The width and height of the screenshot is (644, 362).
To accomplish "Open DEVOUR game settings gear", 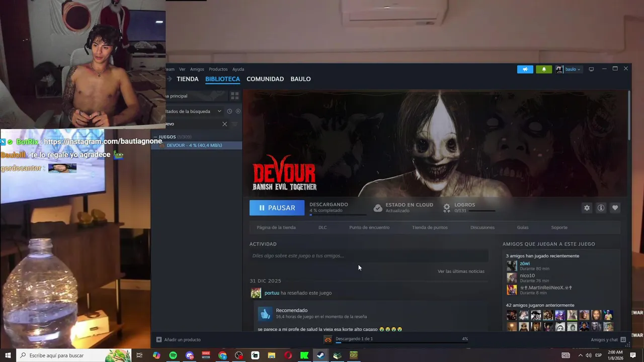I will [587, 208].
